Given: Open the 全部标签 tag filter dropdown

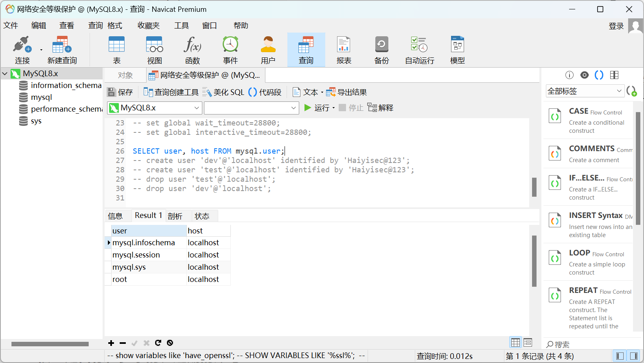Looking at the screenshot, I should pos(585,91).
